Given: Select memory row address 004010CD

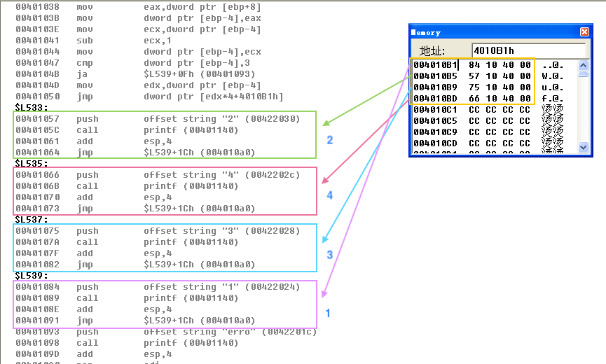Looking at the screenshot, I should [x=435, y=143].
